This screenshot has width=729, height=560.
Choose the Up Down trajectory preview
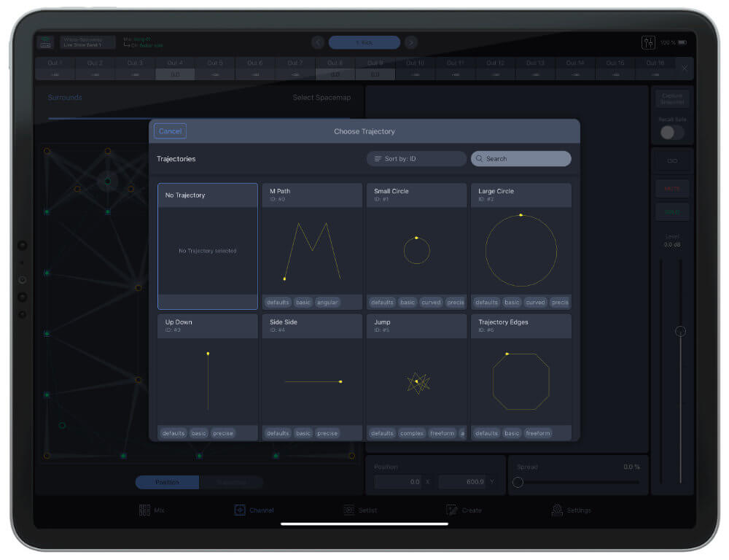click(x=208, y=381)
